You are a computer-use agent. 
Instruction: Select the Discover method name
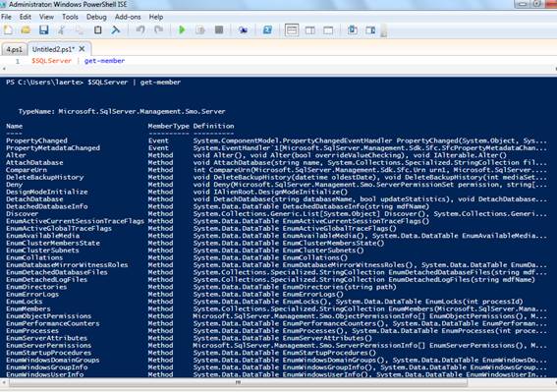point(22,214)
